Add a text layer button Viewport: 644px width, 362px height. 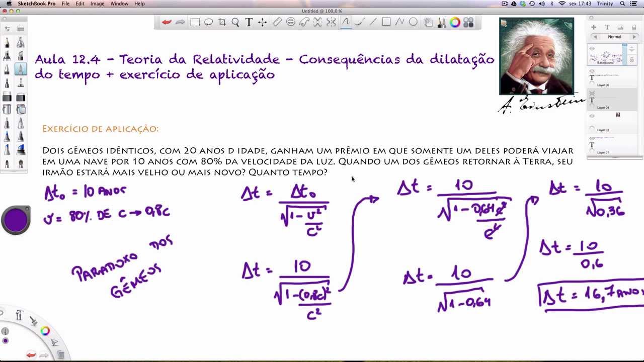click(x=607, y=27)
